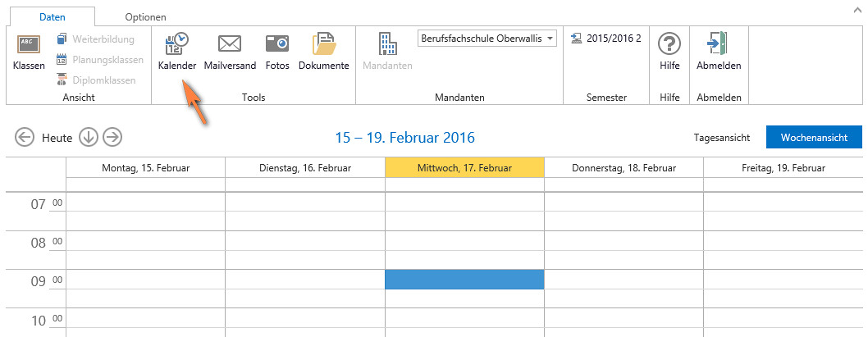Click the Heute label

tap(57, 138)
